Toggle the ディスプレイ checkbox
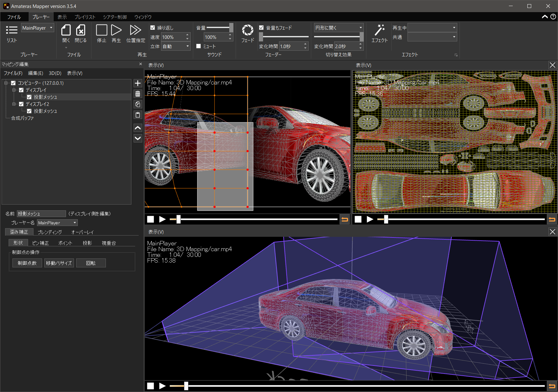Viewport: 558px width, 392px height. coord(21,90)
